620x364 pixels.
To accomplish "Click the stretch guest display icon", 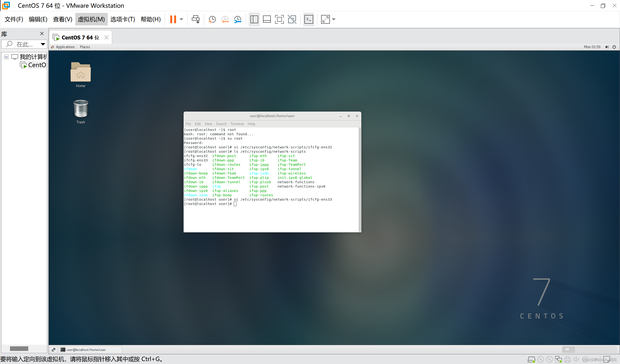I will coord(325,19).
